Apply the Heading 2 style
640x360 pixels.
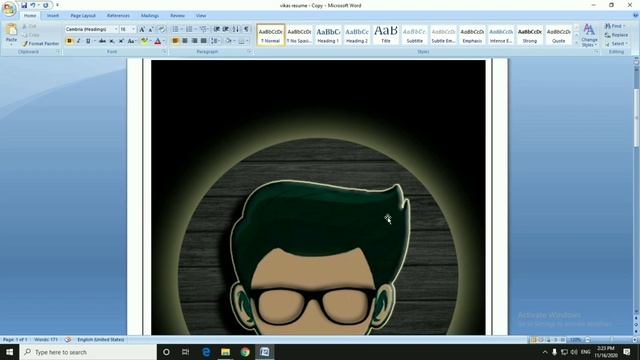click(357, 35)
